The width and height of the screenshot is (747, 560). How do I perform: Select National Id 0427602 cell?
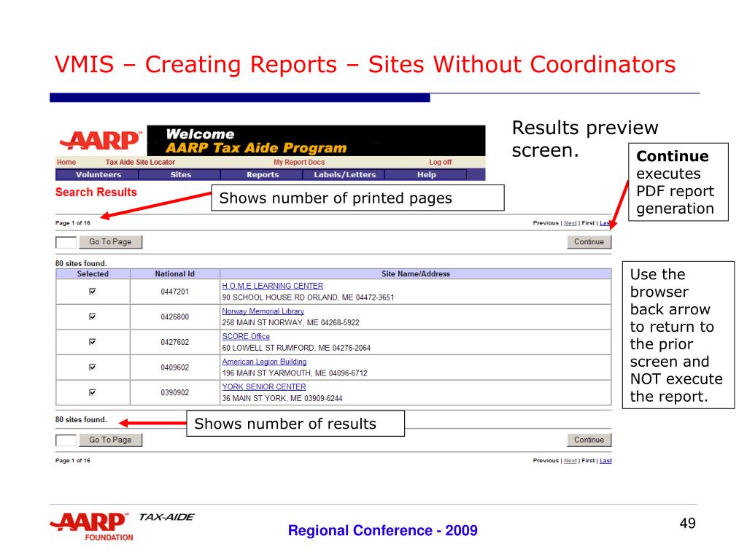[175, 342]
